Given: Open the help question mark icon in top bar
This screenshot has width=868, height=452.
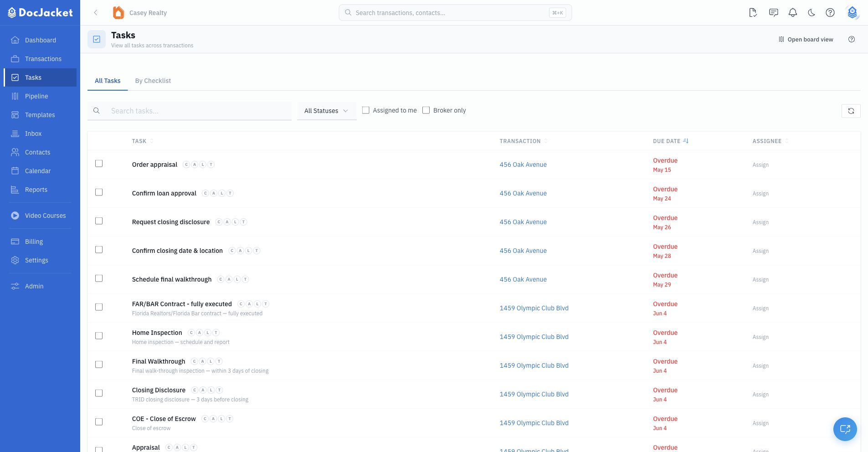Looking at the screenshot, I should pyautogui.click(x=830, y=13).
